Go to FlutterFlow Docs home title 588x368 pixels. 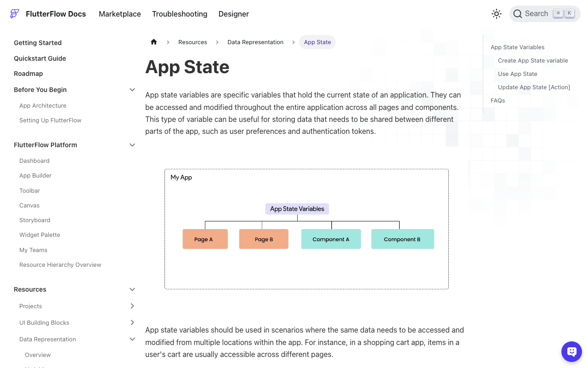[x=56, y=14]
